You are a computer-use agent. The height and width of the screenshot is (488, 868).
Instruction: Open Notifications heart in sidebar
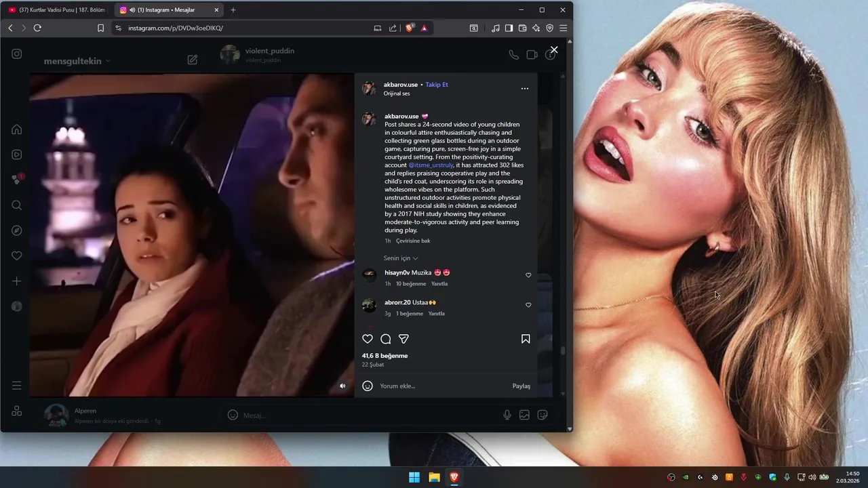click(17, 256)
